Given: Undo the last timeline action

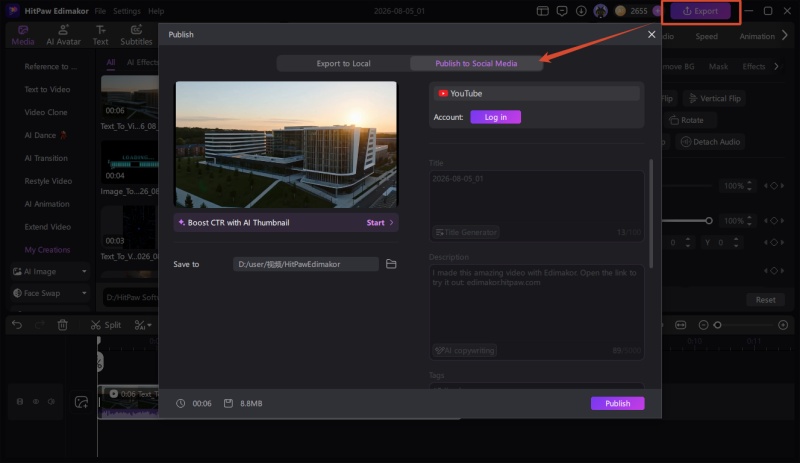Looking at the screenshot, I should point(17,325).
